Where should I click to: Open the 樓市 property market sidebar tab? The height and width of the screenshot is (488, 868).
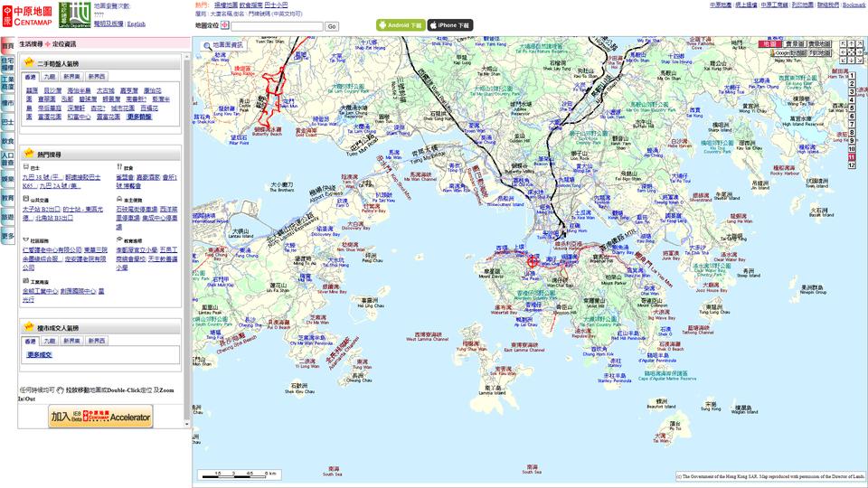pyautogui.click(x=7, y=103)
